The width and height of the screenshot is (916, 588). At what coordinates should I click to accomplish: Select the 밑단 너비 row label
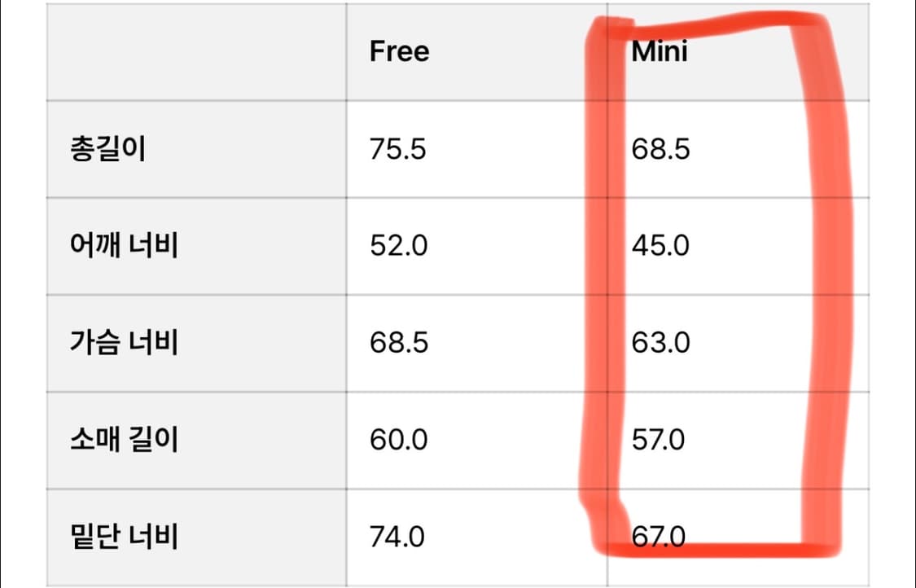point(124,537)
